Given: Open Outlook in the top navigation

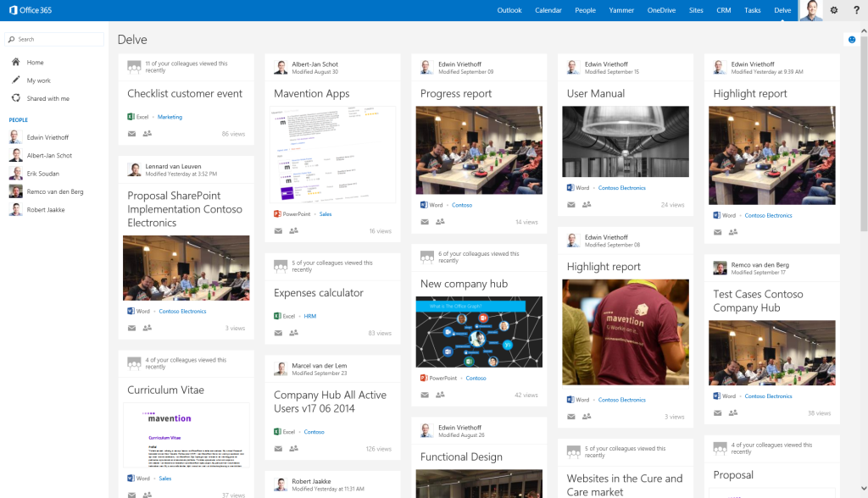Looking at the screenshot, I should pos(509,10).
